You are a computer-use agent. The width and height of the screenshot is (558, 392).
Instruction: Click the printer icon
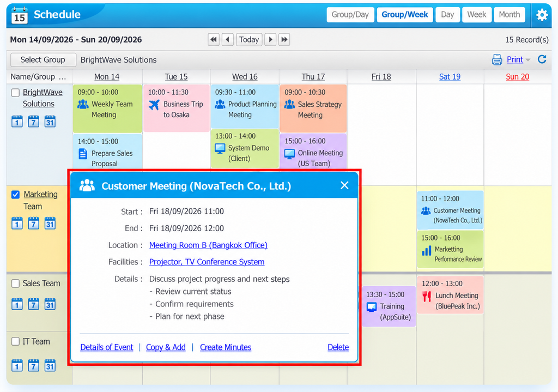pos(497,59)
